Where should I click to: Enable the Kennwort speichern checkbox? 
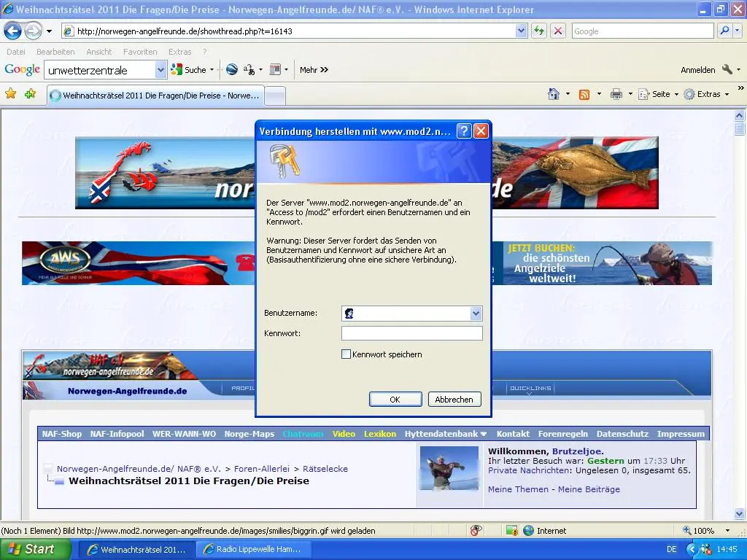pyautogui.click(x=347, y=354)
